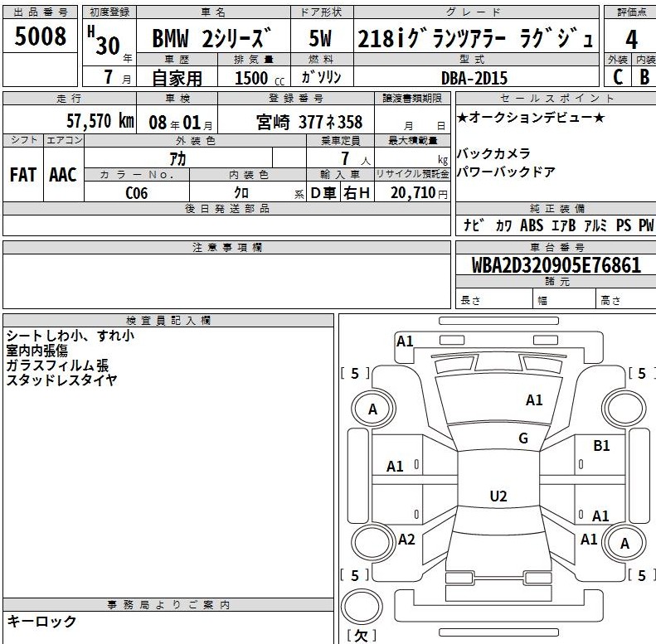Select lot number 5008
Screen dimensions: 656x644
coord(40,36)
